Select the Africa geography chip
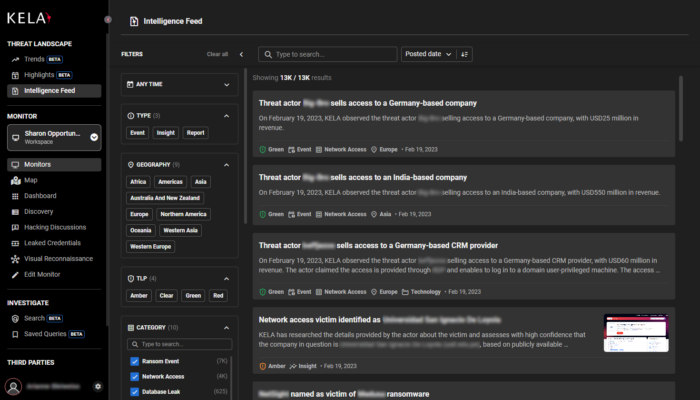This screenshot has height=400, width=700. click(138, 182)
